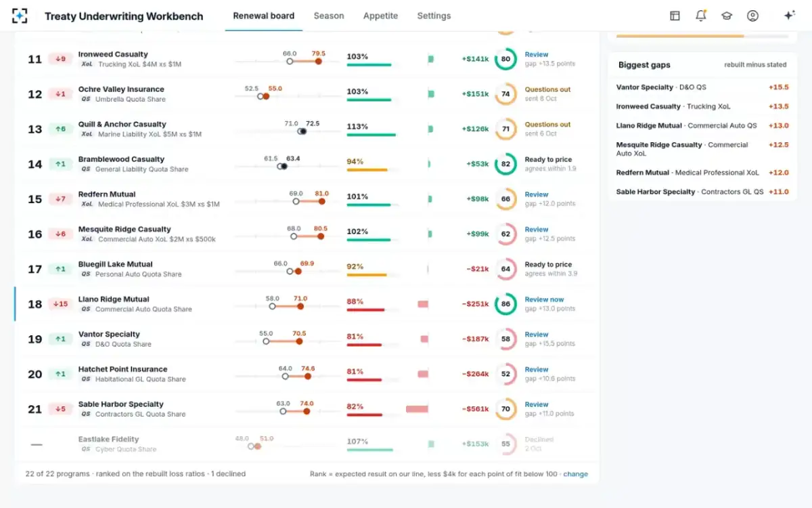Click the 64 score ring for Bluegill Lake

pos(505,269)
